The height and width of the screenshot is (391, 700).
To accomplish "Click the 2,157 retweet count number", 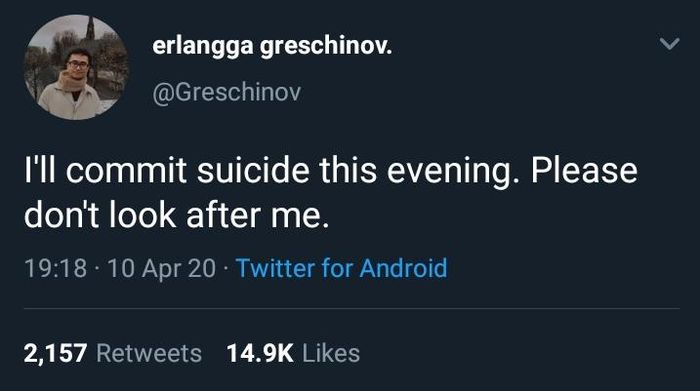I will 55,354.
